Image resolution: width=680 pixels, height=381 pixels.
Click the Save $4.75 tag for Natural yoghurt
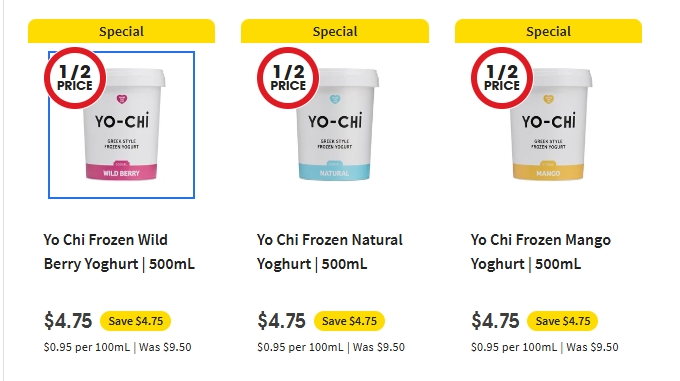pos(350,321)
